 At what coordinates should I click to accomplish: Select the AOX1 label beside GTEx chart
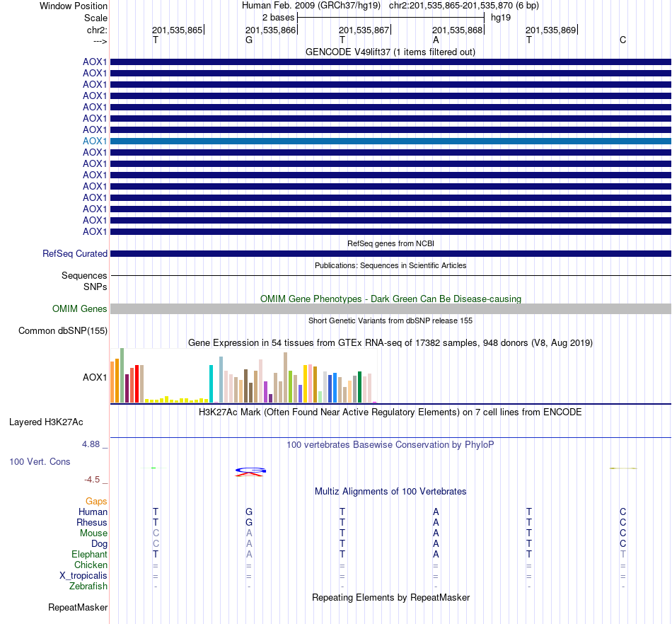click(x=95, y=378)
